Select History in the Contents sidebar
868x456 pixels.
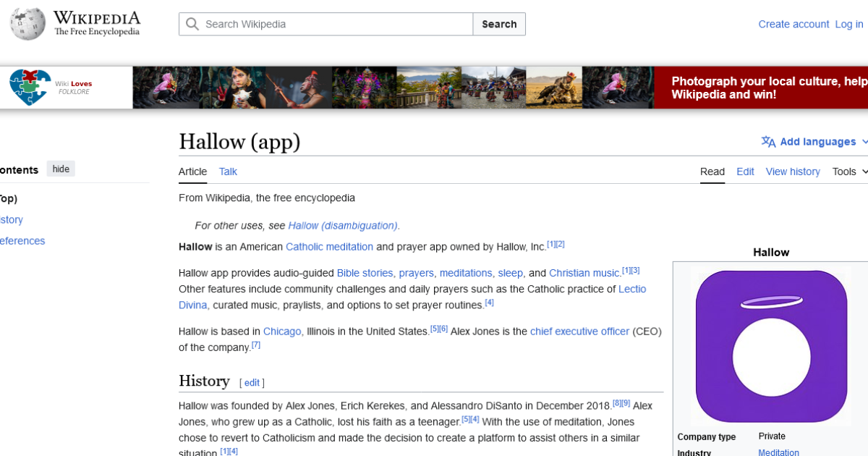[x=9, y=219]
